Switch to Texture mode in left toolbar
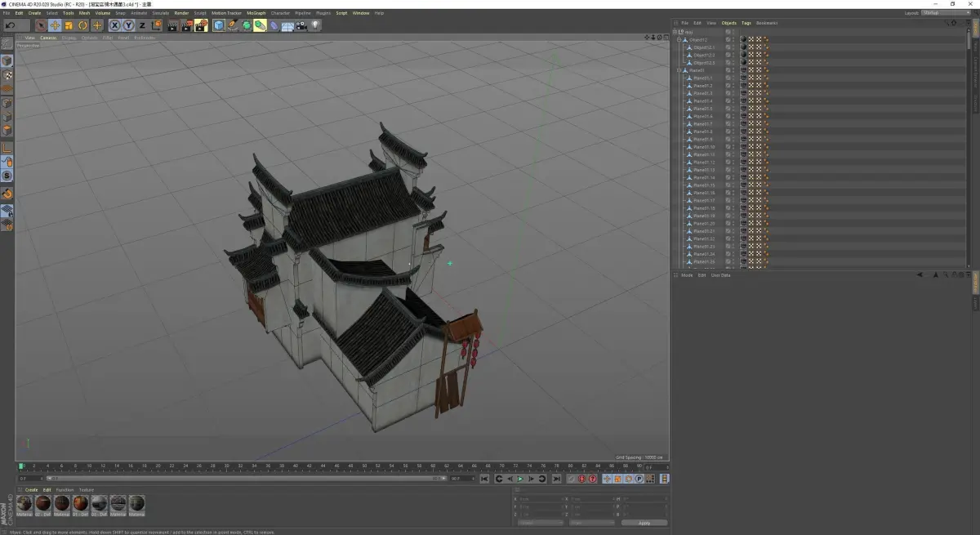This screenshot has height=535, width=980. (x=7, y=75)
